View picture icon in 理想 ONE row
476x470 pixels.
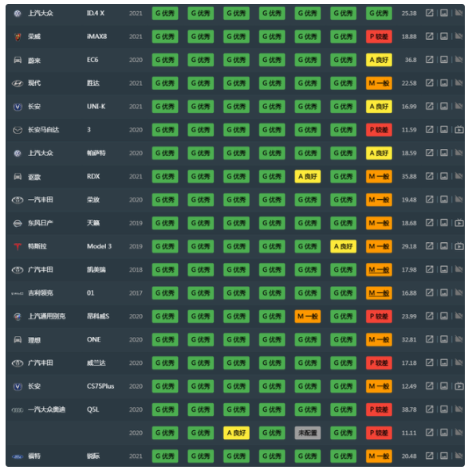point(444,339)
